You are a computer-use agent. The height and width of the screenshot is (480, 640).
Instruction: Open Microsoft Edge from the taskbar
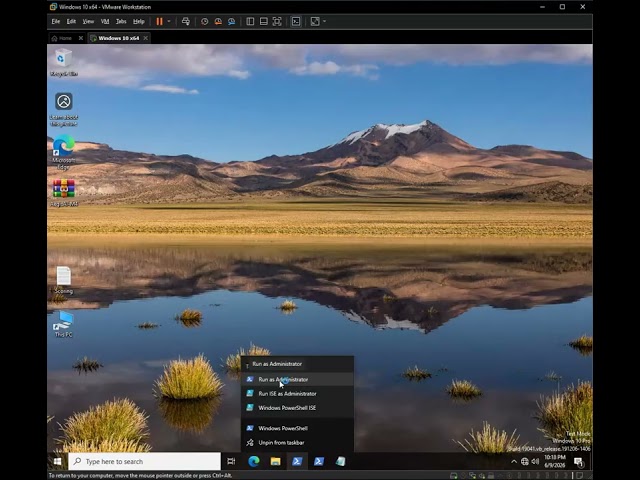pyautogui.click(x=254, y=461)
